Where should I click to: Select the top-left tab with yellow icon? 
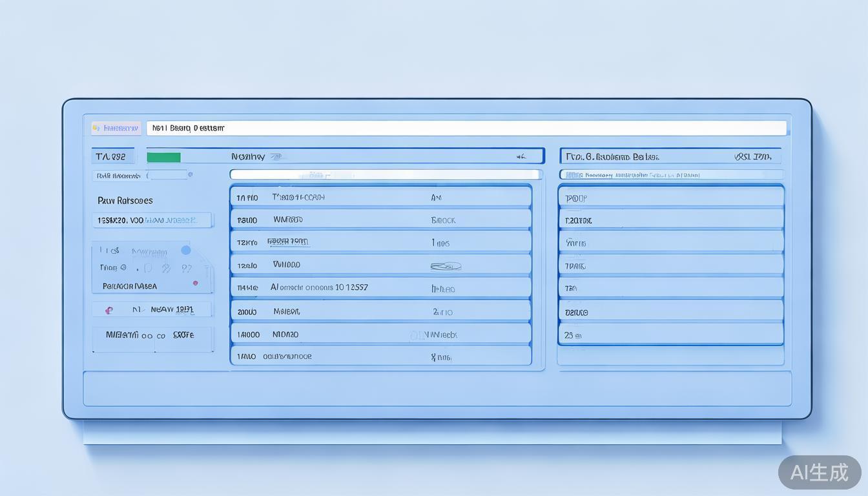coord(116,128)
